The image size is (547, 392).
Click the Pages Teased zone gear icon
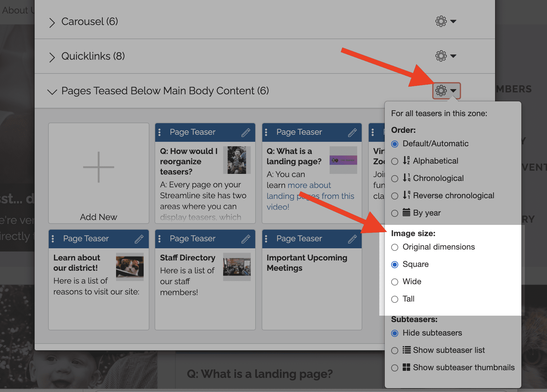(441, 91)
